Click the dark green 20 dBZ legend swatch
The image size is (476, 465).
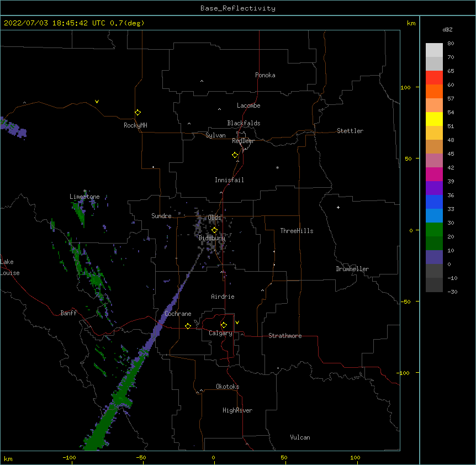click(x=434, y=243)
